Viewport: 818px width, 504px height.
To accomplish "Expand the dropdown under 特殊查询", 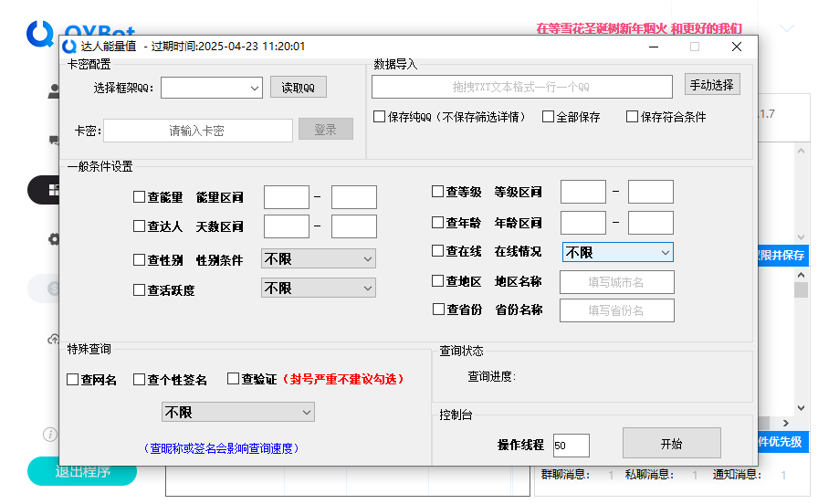I will coord(237,413).
